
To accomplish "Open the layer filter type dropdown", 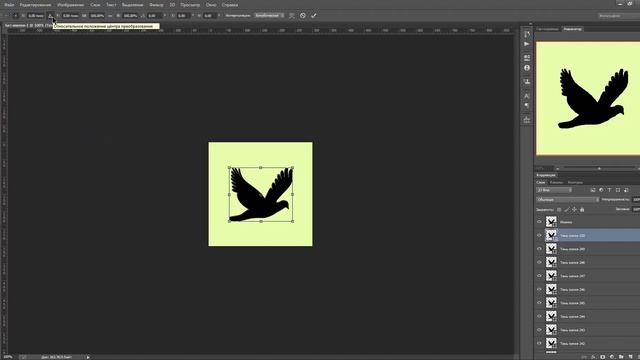I will (x=554, y=190).
